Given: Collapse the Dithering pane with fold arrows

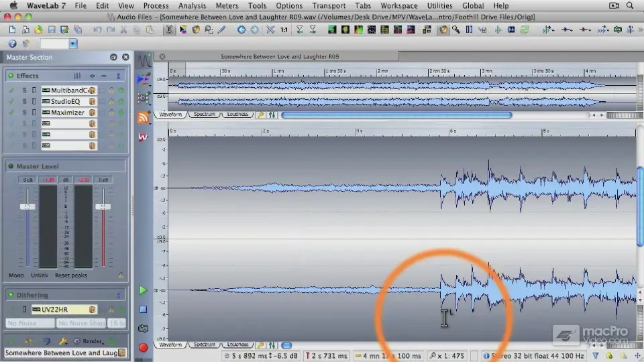Looking at the screenshot, I should click(x=118, y=295).
